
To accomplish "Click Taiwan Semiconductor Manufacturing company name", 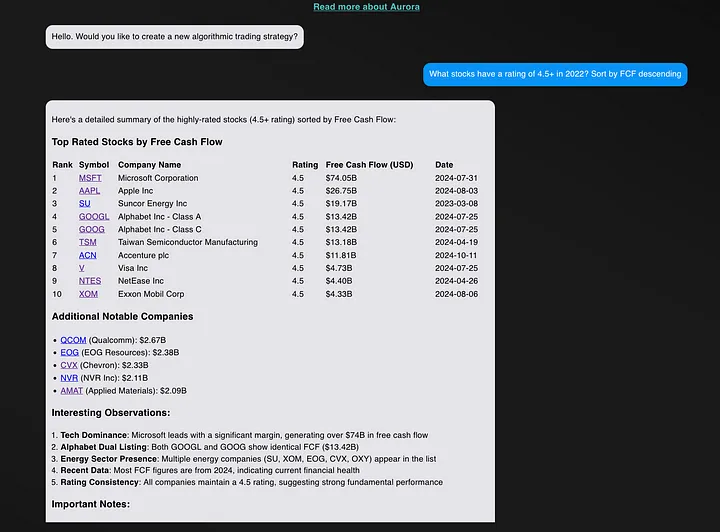I will click(188, 242).
